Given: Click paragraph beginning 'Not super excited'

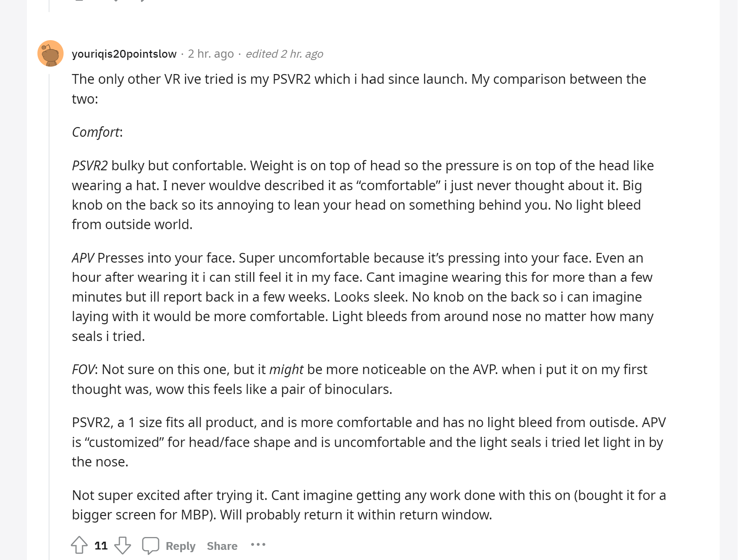Looking at the screenshot, I should click(x=369, y=505).
